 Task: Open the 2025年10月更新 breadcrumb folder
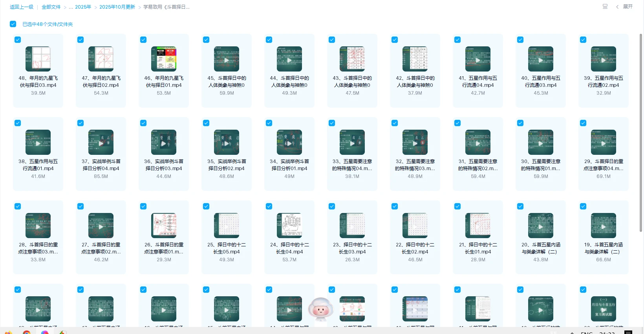pos(117,7)
